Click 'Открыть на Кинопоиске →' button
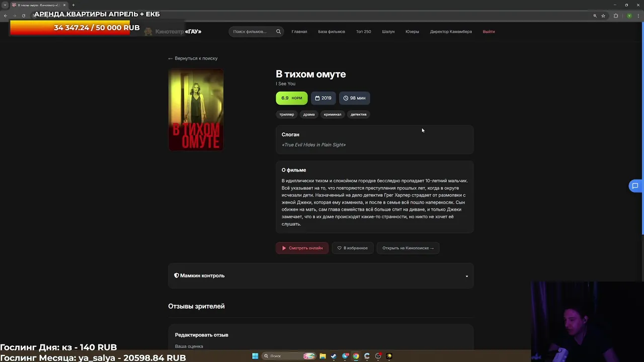This screenshot has height=362, width=644. coord(408,248)
